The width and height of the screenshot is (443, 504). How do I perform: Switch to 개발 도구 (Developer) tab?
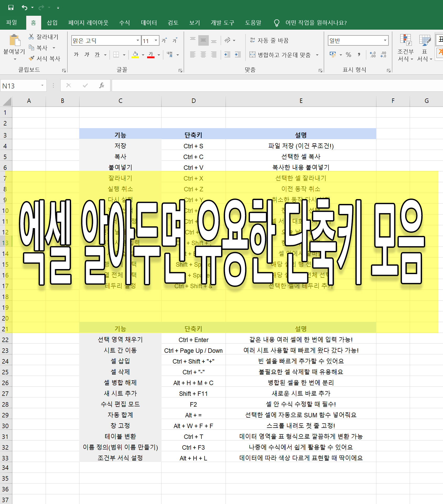click(222, 23)
